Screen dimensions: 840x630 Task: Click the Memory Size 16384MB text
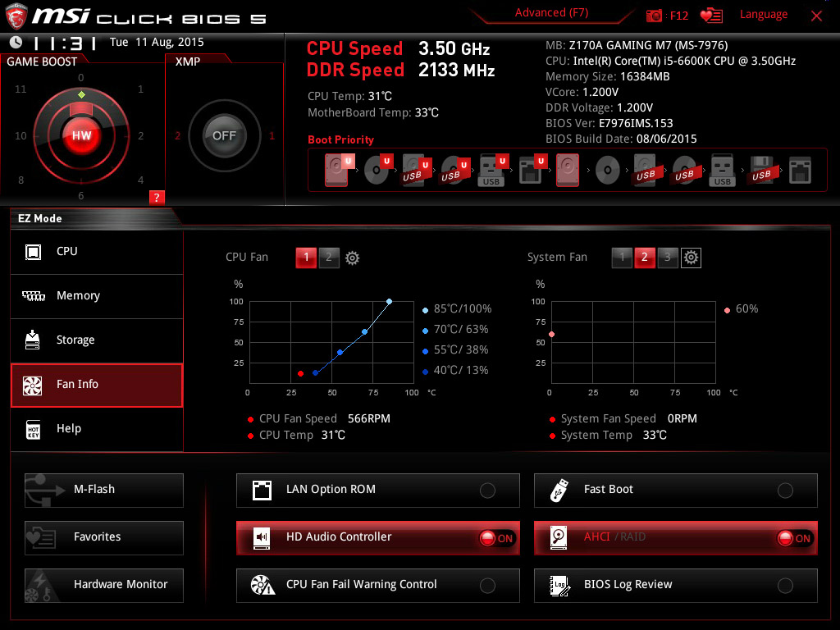[x=608, y=76]
